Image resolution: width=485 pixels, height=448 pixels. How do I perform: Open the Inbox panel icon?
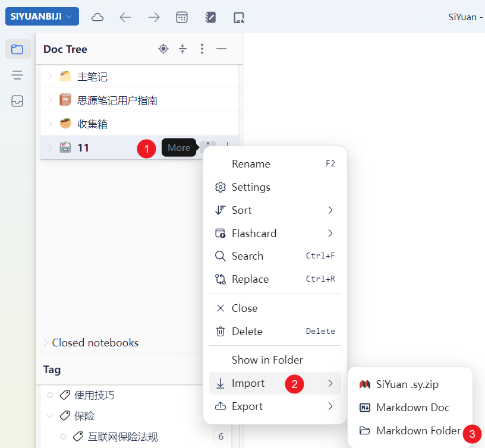[17, 101]
